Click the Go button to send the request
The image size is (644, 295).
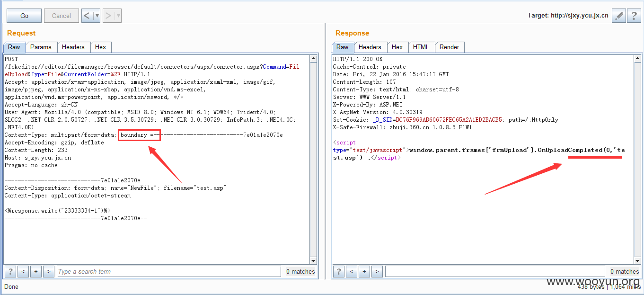(x=24, y=16)
